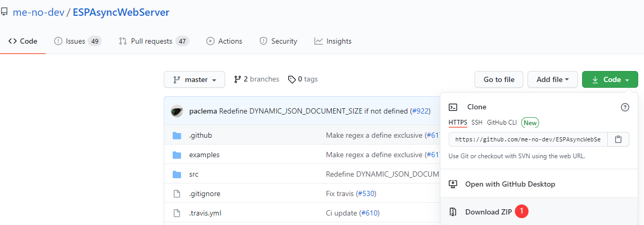Open the examples folder
Image resolution: width=644 pixels, height=225 pixels.
coord(204,155)
